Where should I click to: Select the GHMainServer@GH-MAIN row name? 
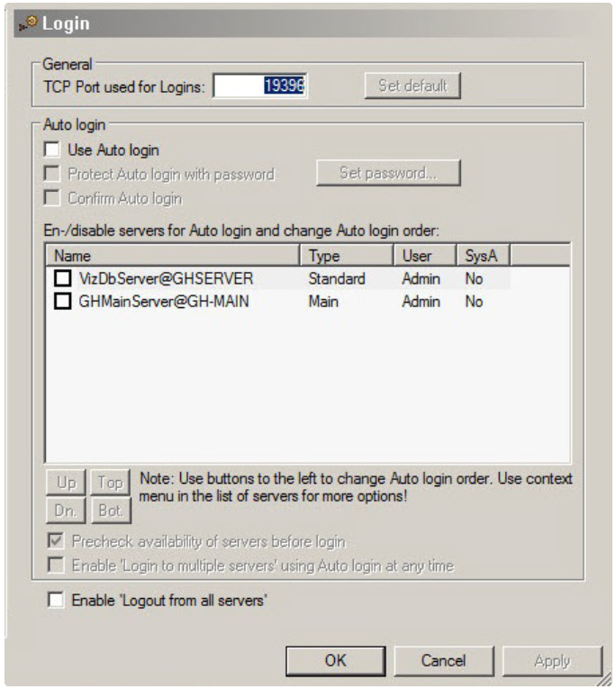[x=164, y=302]
